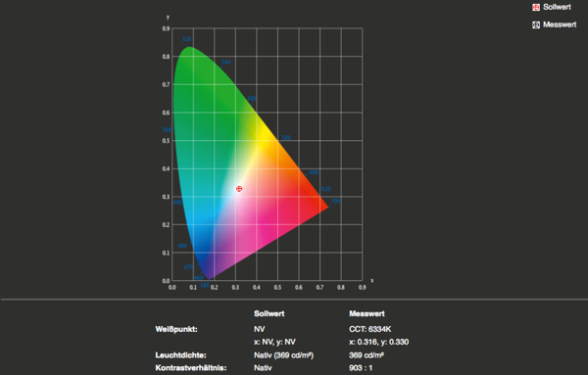588x375 pixels.
Task: Click the 480 wavelength label on chart
Action: (182, 246)
